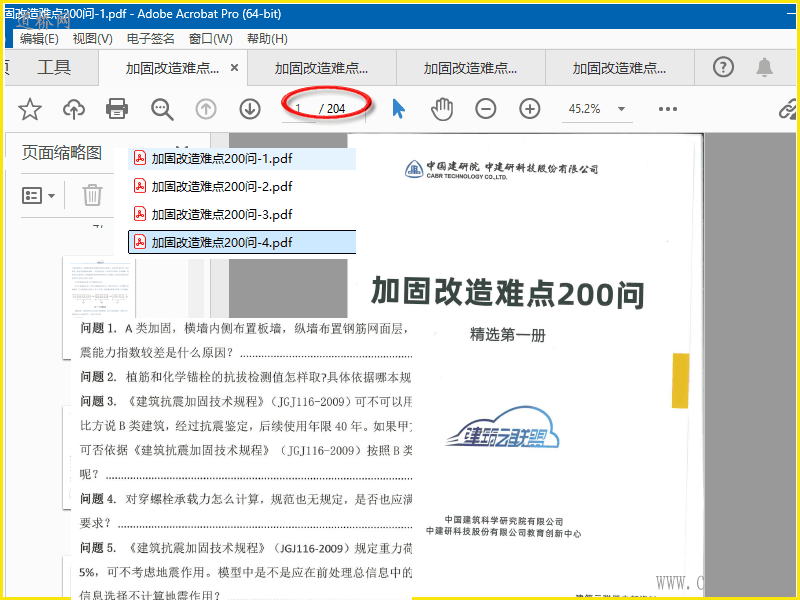Image resolution: width=800 pixels, height=600 pixels.
Task: Zoom in with the plus button
Action: (x=530, y=109)
